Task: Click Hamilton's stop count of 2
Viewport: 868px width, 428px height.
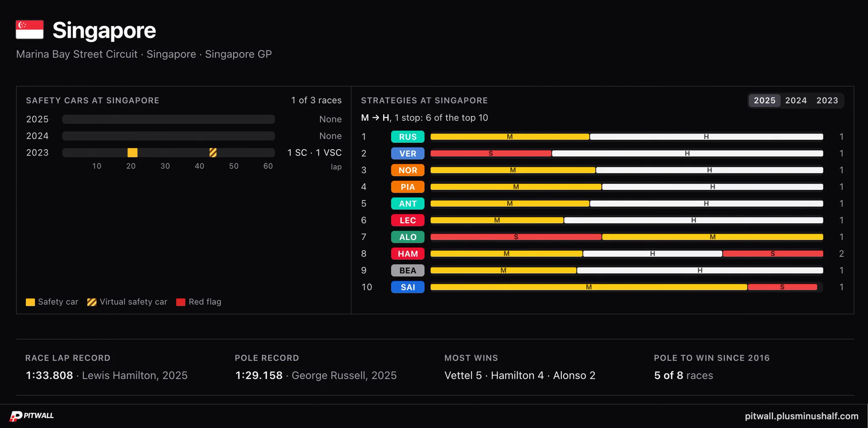Action: (841, 254)
